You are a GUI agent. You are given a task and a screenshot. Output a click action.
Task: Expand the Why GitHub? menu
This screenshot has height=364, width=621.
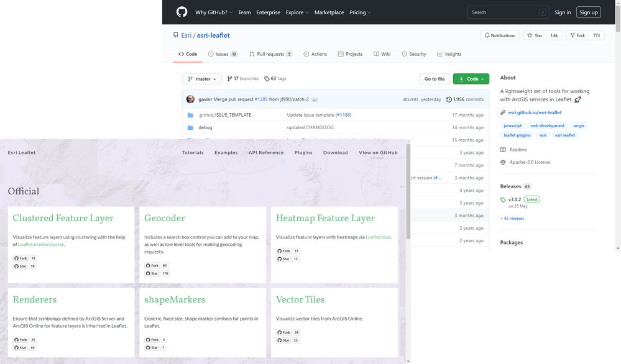[x=214, y=12]
